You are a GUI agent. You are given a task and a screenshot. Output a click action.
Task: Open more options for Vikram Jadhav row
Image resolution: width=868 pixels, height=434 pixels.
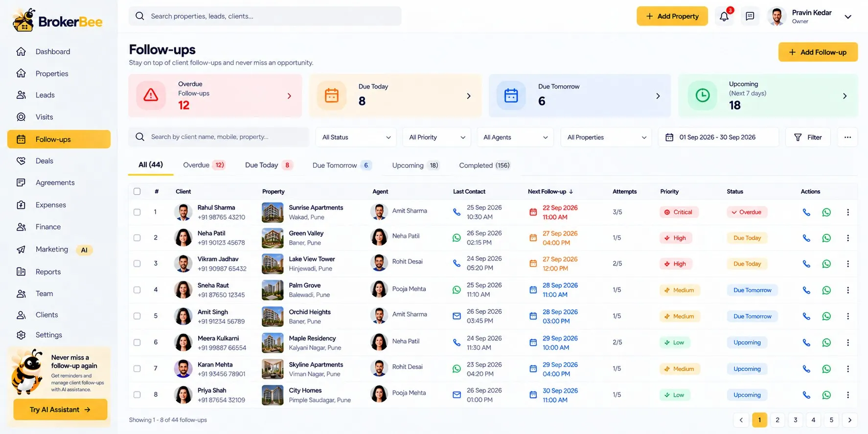point(848,264)
